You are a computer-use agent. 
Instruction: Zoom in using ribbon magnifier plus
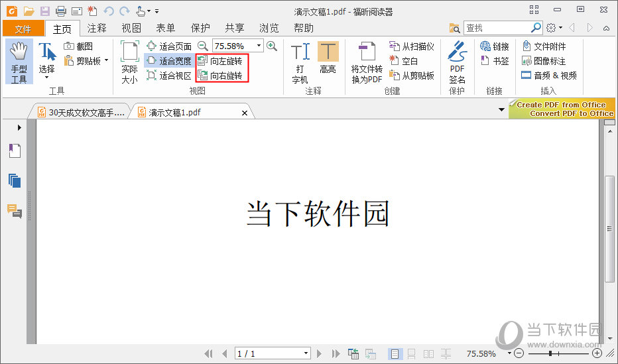click(x=272, y=46)
